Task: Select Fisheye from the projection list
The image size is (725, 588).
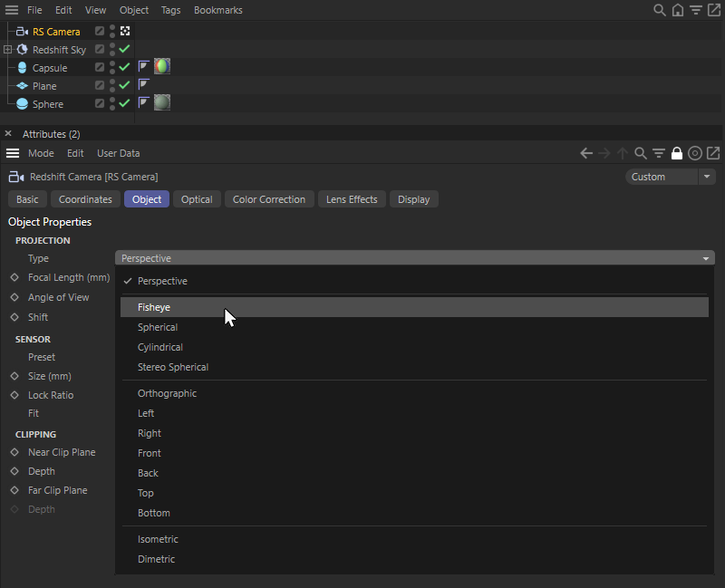Action: [154, 307]
